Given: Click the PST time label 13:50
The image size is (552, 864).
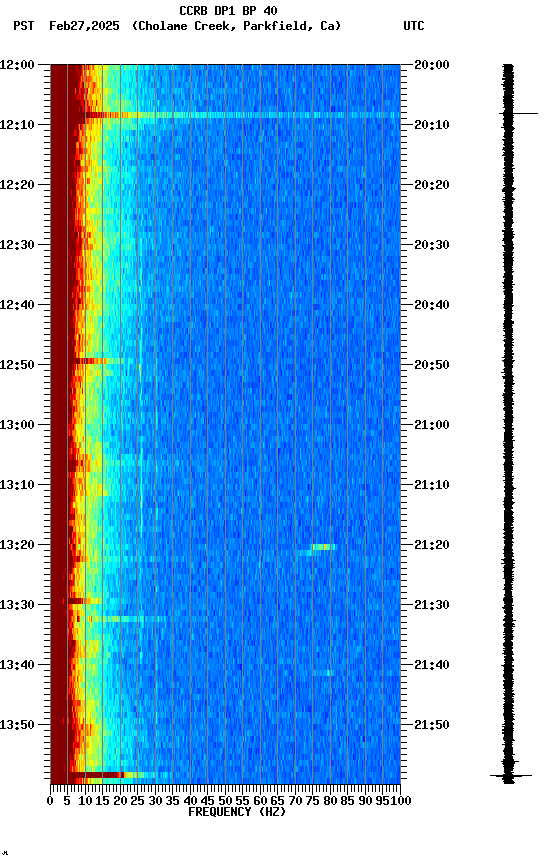Looking at the screenshot, I should pos(17,725).
